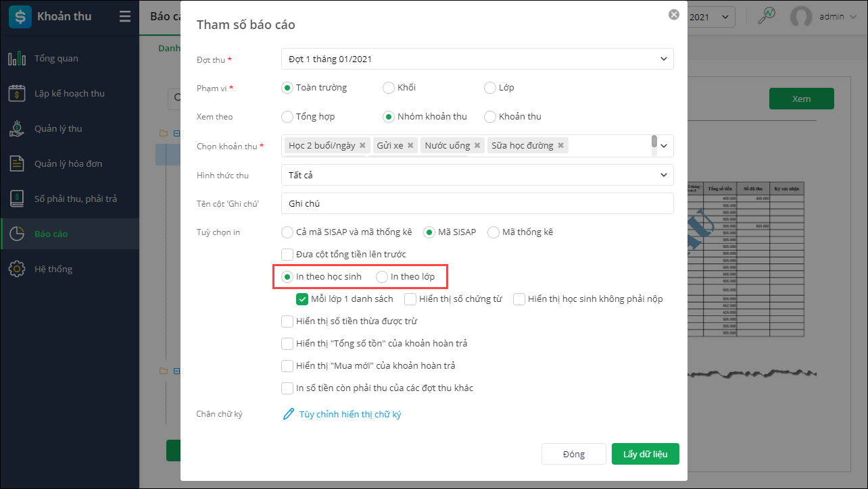This screenshot has height=489, width=868.
Task: Click the pencil icon for signature customization
Action: coord(289,414)
